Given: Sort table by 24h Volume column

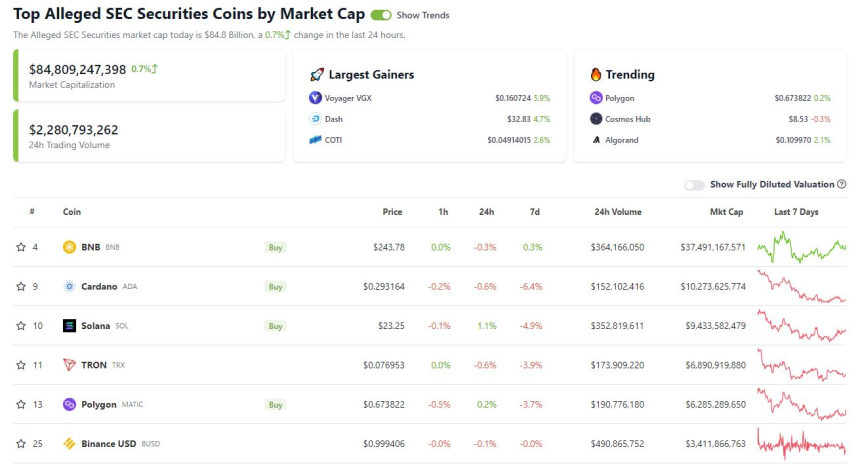Looking at the screenshot, I should (x=618, y=212).
